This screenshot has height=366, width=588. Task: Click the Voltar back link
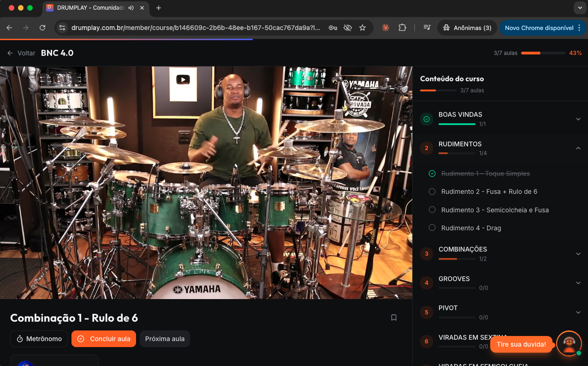click(21, 53)
